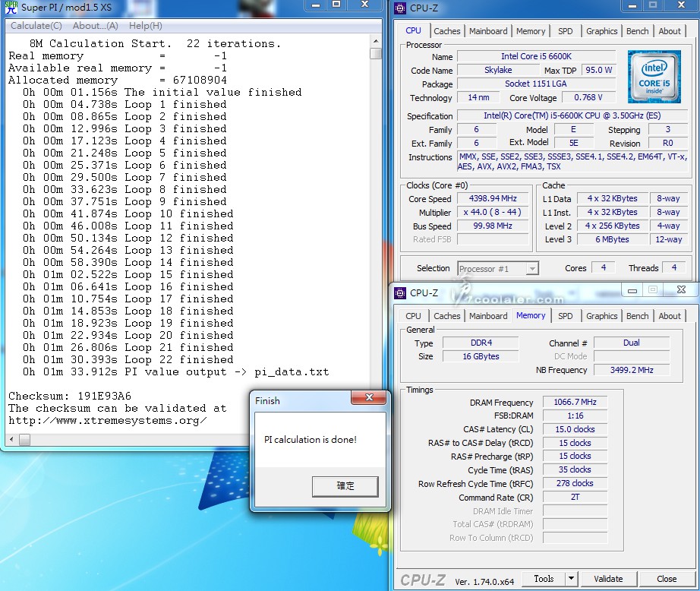700x591 pixels.
Task: Switch to Graphics tab in lower CPU-Z window
Action: coord(601,316)
